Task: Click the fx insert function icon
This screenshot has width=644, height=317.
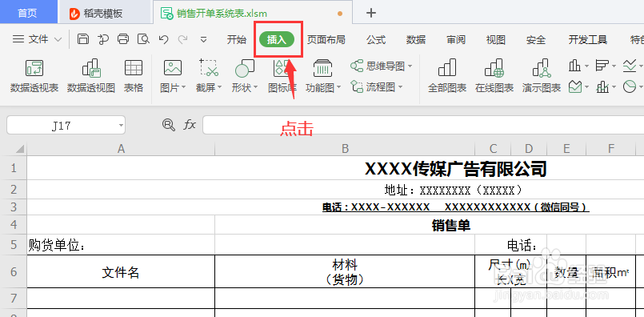Action: 190,125
